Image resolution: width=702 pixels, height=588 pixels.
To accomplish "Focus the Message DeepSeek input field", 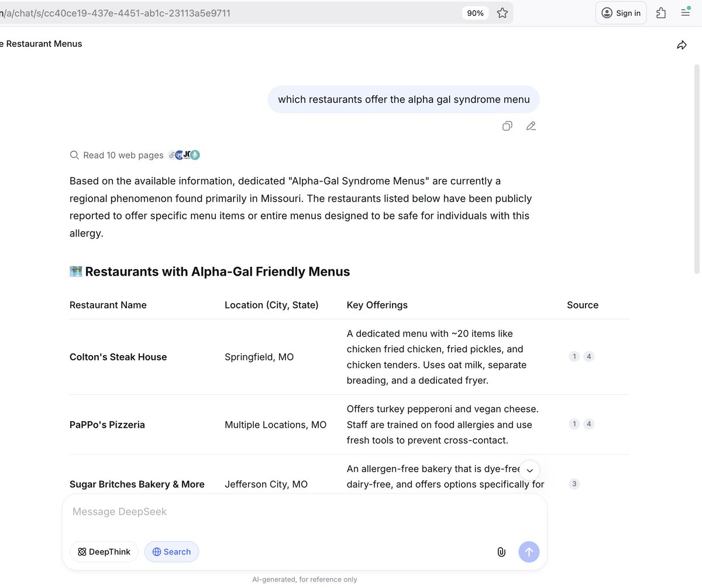I will click(304, 512).
